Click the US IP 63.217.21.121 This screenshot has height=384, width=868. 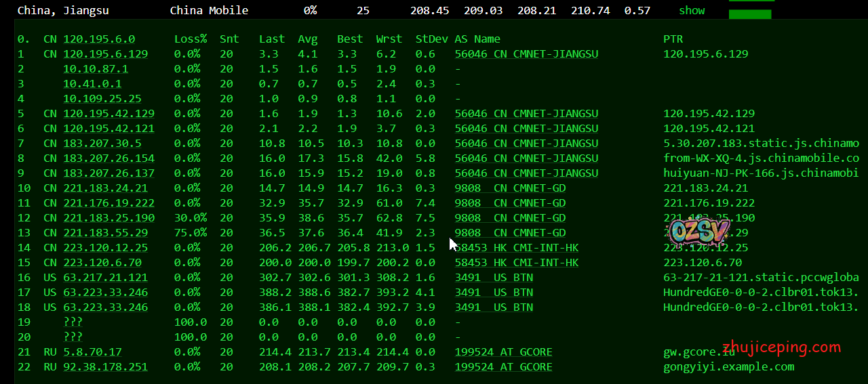(x=105, y=278)
